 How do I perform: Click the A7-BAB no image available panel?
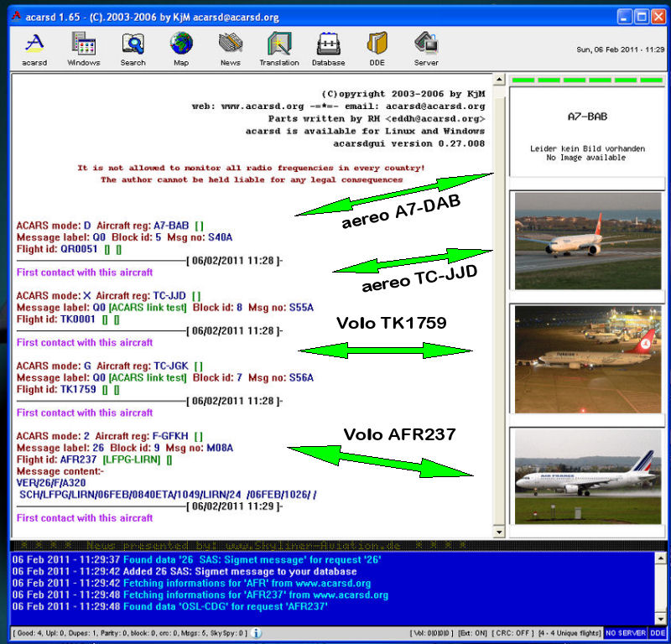point(587,132)
